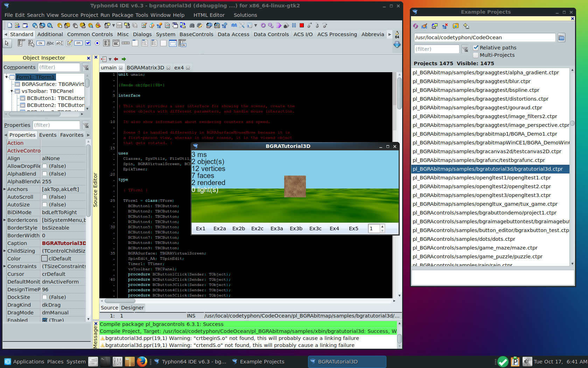Click the Color property clDefault swatch
This screenshot has width=588, height=368.
[x=44, y=259]
